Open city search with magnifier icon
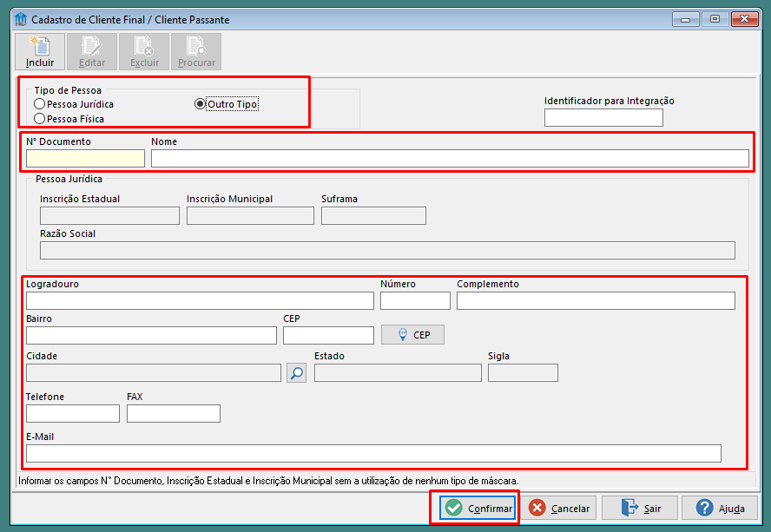Screen dimensions: 771x532 [296, 372]
